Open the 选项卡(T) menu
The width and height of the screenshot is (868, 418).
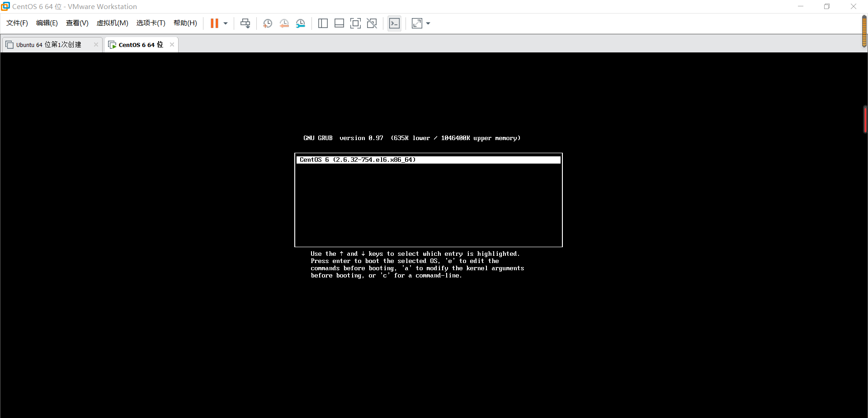151,23
